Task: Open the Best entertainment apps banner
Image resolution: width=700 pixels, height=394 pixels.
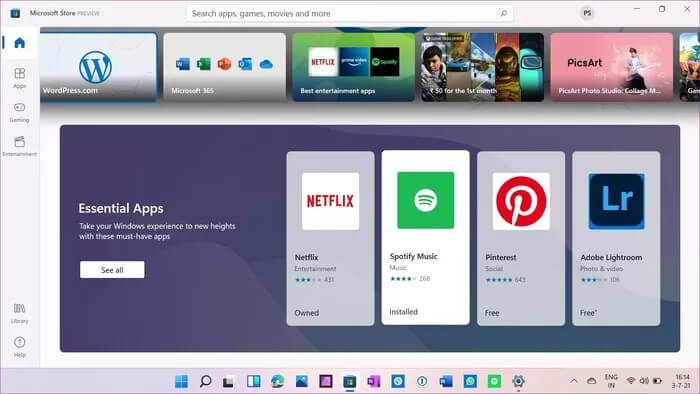Action: click(353, 67)
